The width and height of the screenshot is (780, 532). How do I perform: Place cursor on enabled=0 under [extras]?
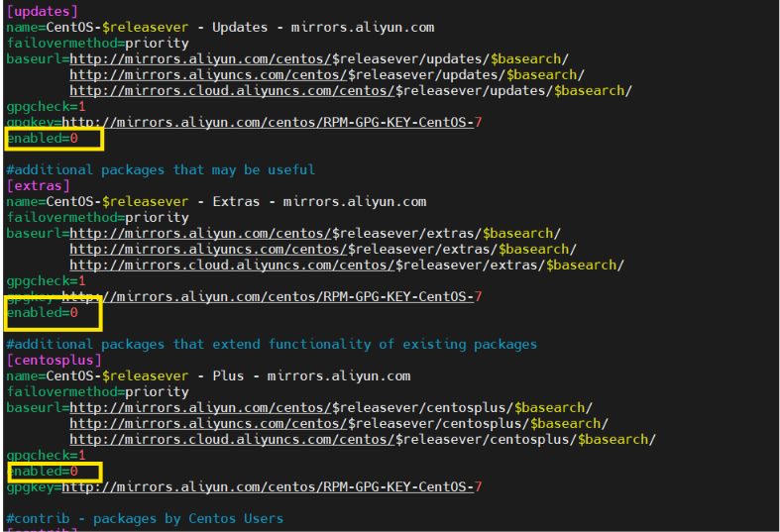pos(43,313)
